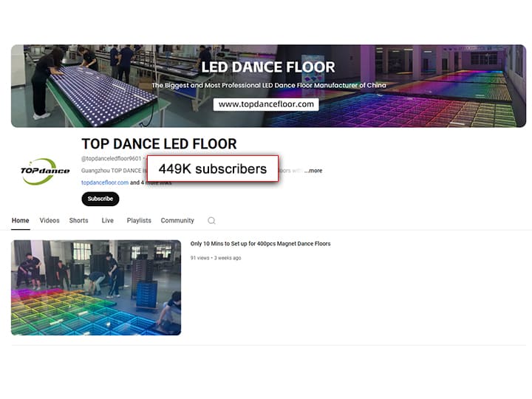
Task: Open the Shorts tab
Action: coord(79,220)
